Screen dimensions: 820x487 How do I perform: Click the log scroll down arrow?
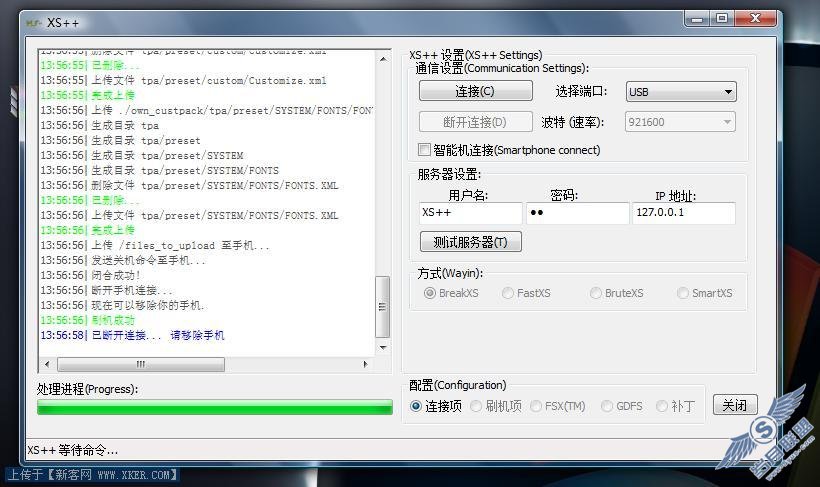[x=383, y=347]
